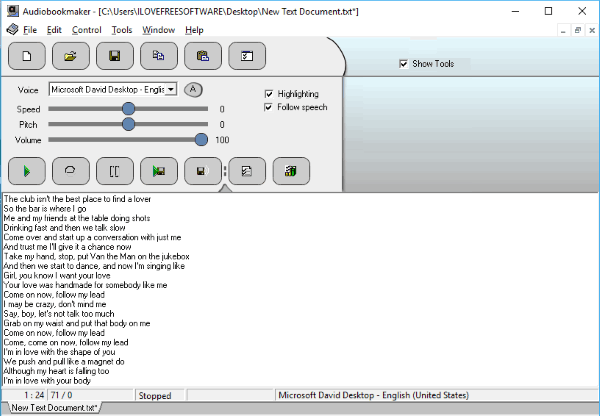600x416 pixels.
Task: Click the Volume slider handle
Action: pos(201,140)
